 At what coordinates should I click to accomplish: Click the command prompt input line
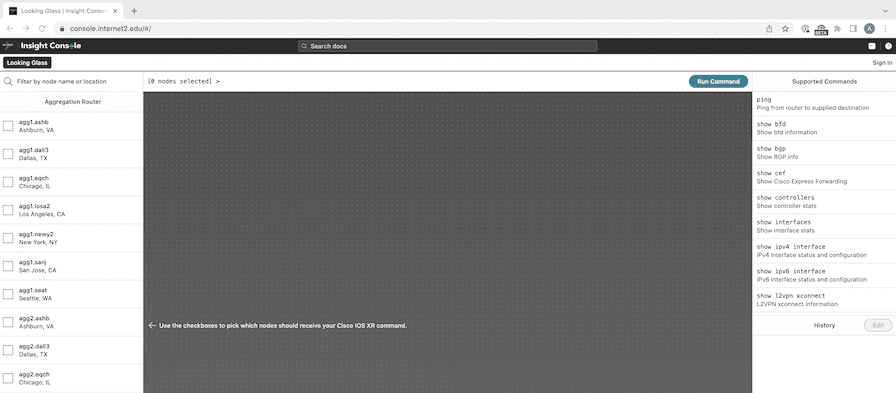point(416,82)
